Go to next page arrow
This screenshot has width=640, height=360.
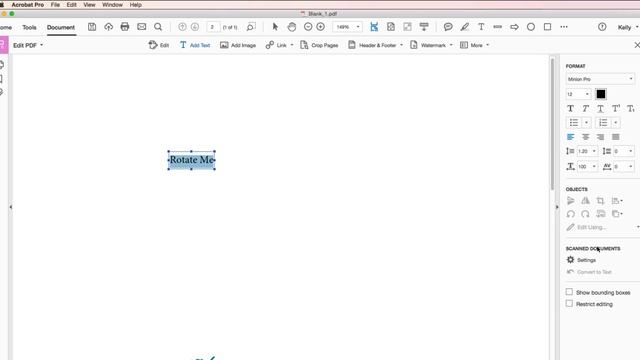195,27
